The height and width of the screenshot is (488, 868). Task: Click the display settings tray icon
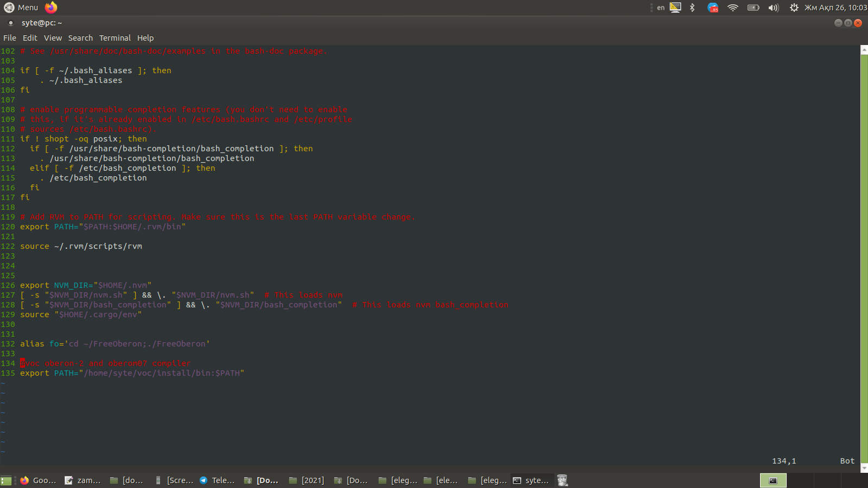[x=675, y=8]
